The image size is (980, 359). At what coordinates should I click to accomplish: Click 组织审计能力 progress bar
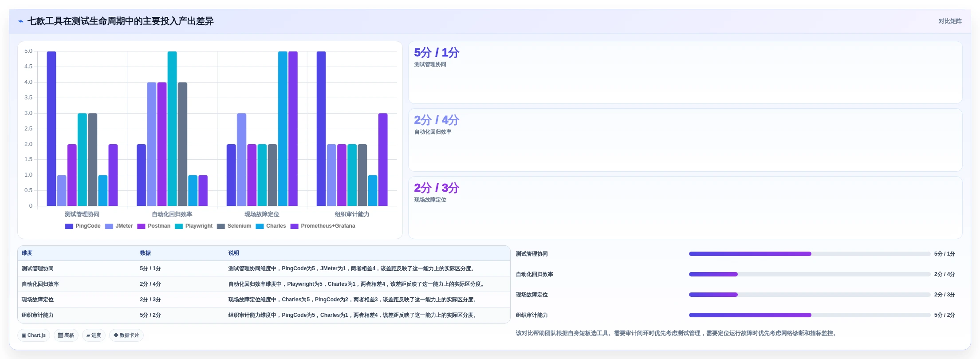coord(810,315)
